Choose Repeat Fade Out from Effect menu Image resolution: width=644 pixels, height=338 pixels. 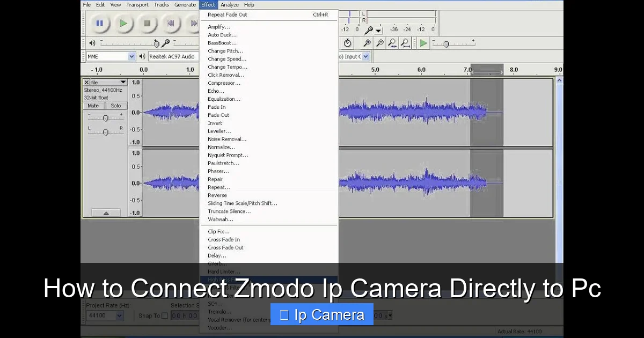[x=269, y=14]
